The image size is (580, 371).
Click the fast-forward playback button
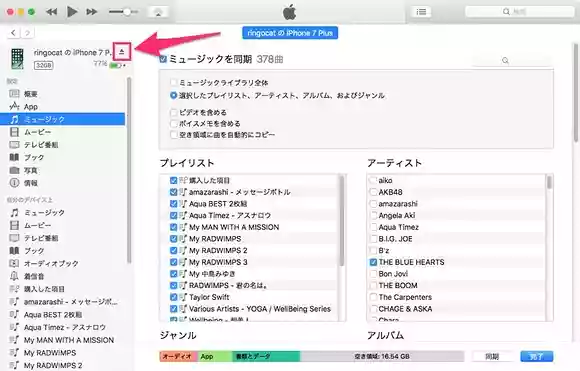click(x=91, y=12)
